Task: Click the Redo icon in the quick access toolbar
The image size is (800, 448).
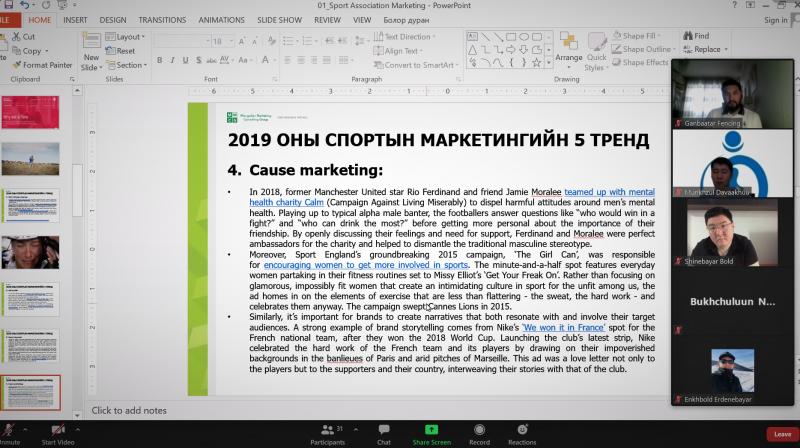Action: (46, 5)
